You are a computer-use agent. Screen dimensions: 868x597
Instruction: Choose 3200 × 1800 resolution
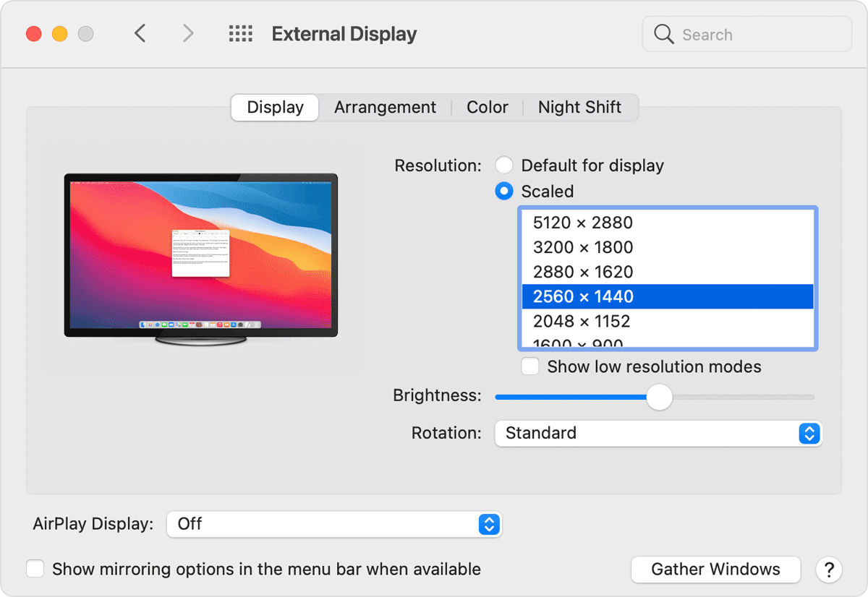pyautogui.click(x=668, y=247)
